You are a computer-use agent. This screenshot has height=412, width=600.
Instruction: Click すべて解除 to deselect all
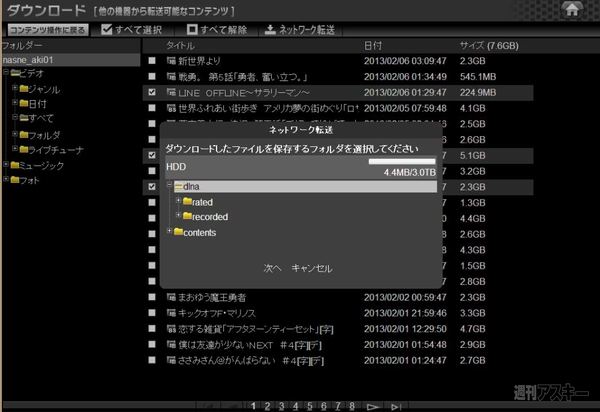[x=217, y=30]
